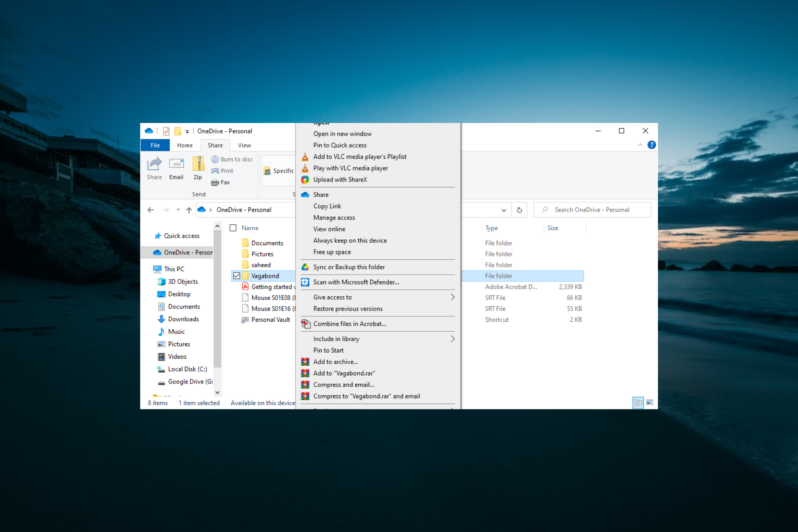Click Add to VLC media player's Playlist
This screenshot has width=798, height=532.
[360, 157]
